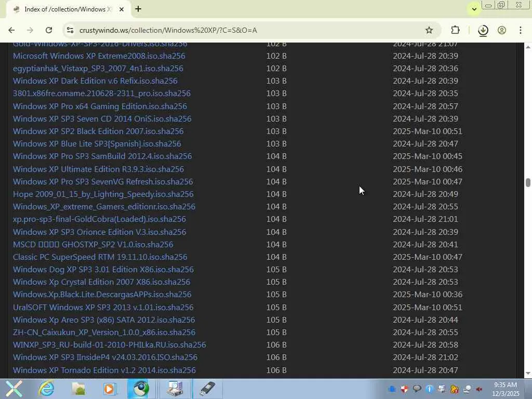Switch to the browser taskbar button
This screenshot has height=399, width=532.
click(141, 389)
